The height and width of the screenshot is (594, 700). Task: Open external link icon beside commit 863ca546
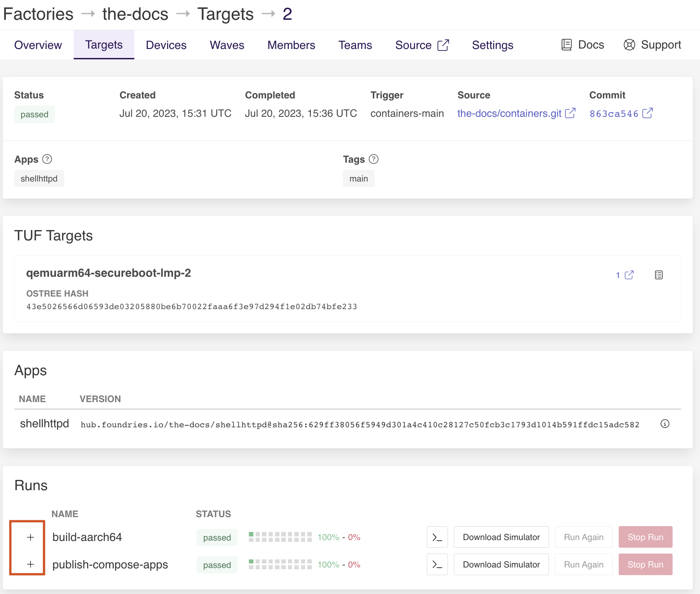[x=647, y=113]
